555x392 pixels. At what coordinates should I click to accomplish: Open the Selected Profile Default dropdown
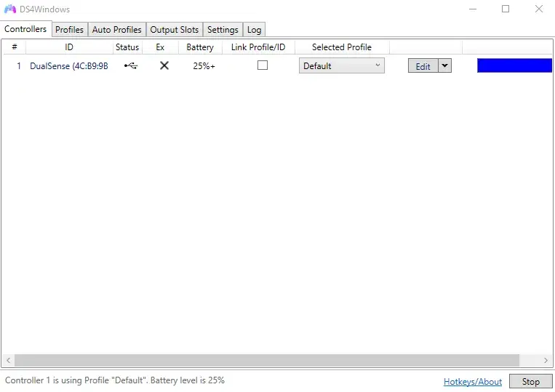pos(342,65)
